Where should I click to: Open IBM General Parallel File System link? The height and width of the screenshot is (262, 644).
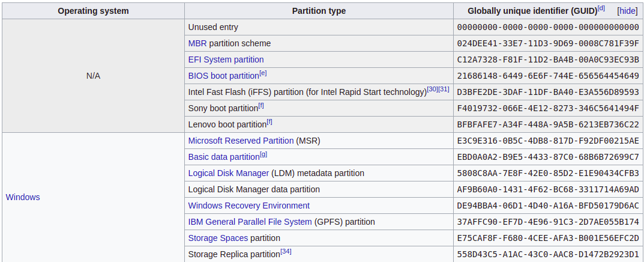[x=250, y=222]
